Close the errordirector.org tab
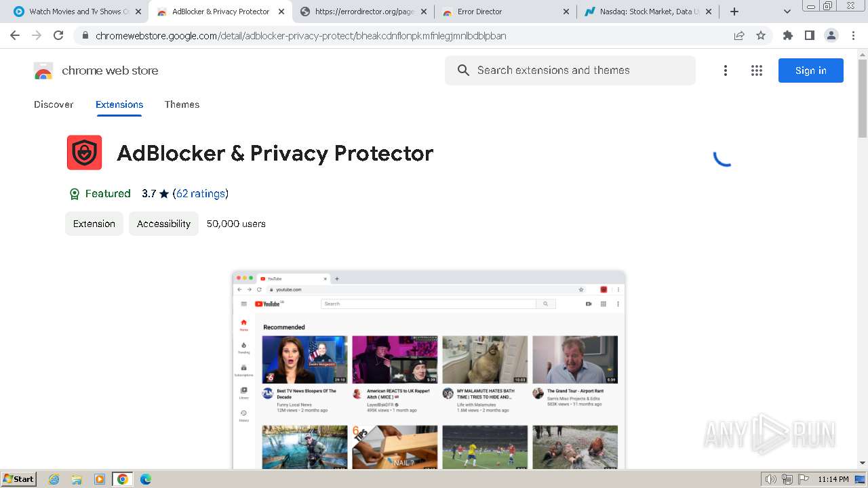 click(423, 12)
